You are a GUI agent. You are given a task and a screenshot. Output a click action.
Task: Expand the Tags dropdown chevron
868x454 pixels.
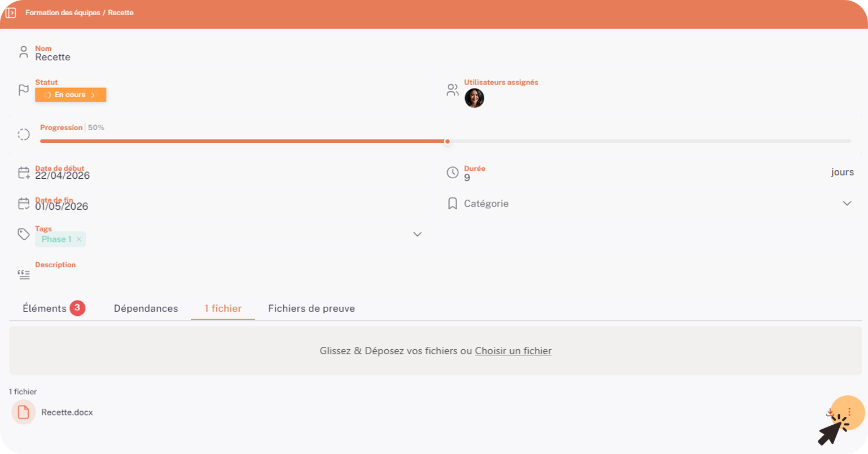coord(418,234)
